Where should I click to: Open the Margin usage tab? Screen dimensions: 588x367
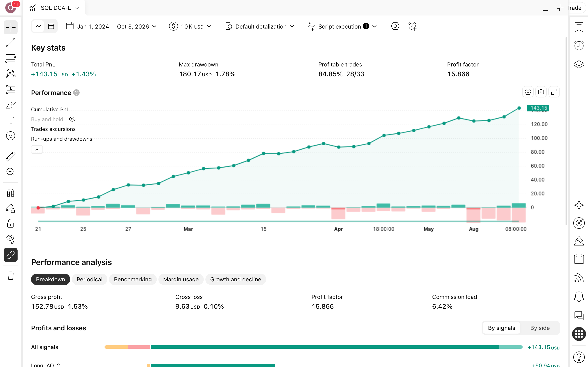pyautogui.click(x=181, y=279)
